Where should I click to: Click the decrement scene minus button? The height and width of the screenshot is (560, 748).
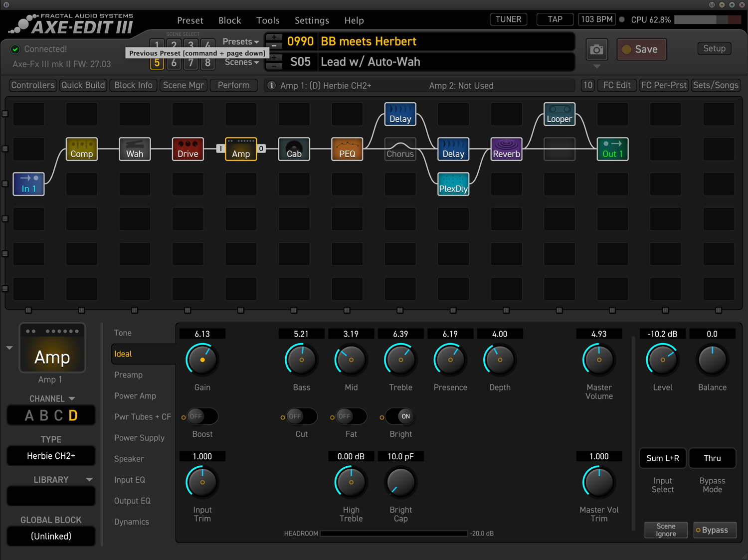pos(274,66)
